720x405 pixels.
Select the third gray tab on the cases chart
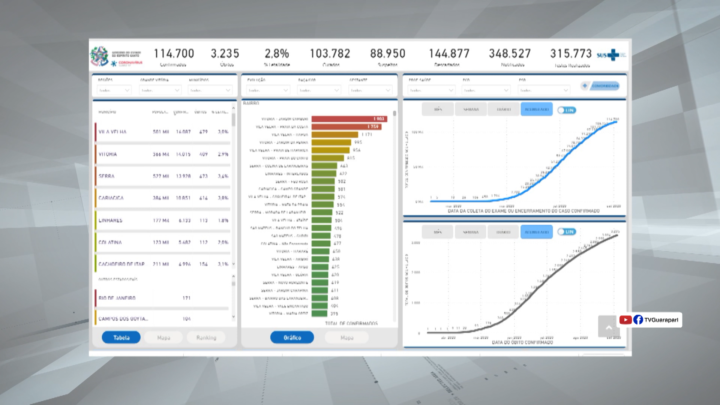pos(503,109)
